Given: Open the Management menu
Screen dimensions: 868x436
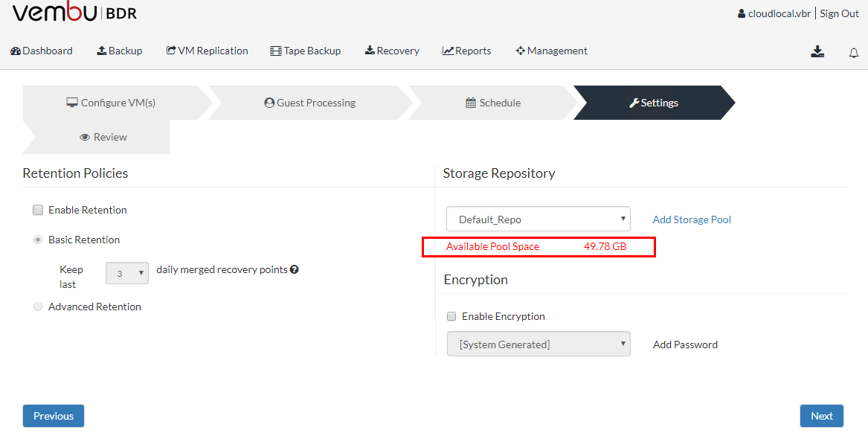Looking at the screenshot, I should tap(551, 51).
